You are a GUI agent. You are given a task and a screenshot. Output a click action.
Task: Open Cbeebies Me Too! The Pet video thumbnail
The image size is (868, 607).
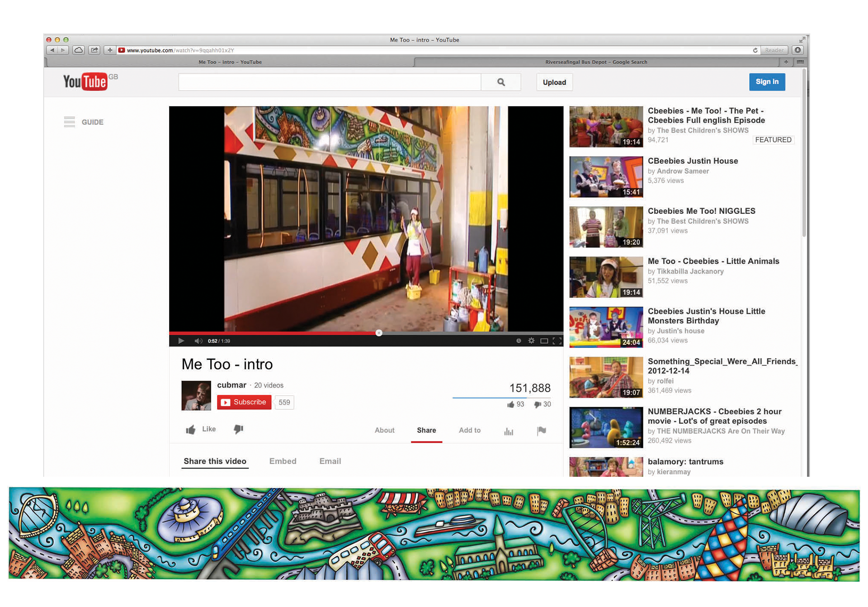(x=606, y=127)
